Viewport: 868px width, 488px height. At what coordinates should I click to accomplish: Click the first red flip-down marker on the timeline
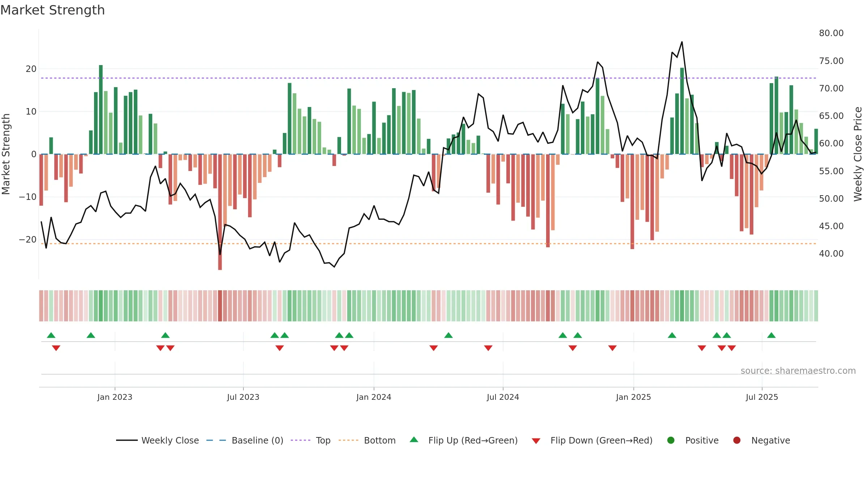pos(56,348)
